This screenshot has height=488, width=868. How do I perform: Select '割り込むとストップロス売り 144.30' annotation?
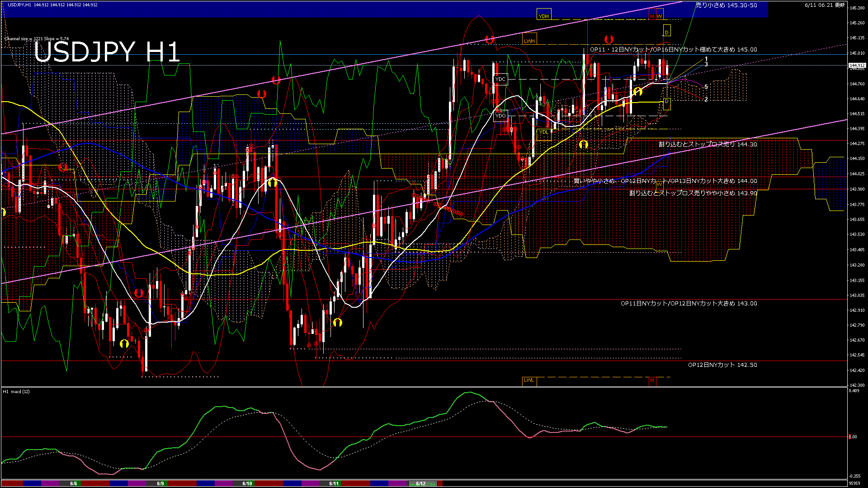pos(708,145)
